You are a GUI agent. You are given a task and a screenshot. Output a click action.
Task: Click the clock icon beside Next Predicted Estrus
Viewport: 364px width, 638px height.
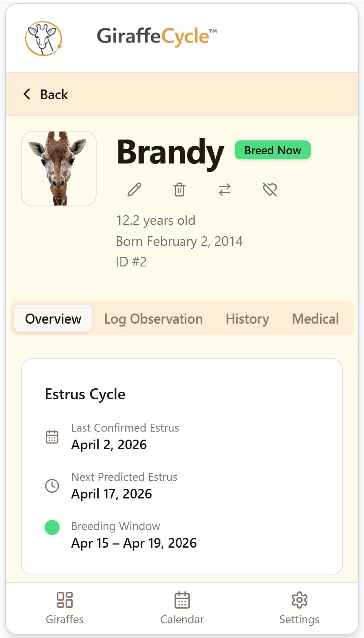click(52, 486)
